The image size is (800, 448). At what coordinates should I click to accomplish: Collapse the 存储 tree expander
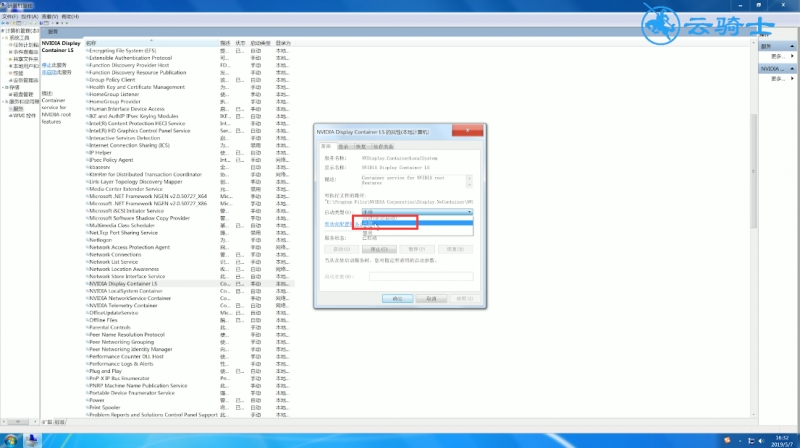coord(3,88)
